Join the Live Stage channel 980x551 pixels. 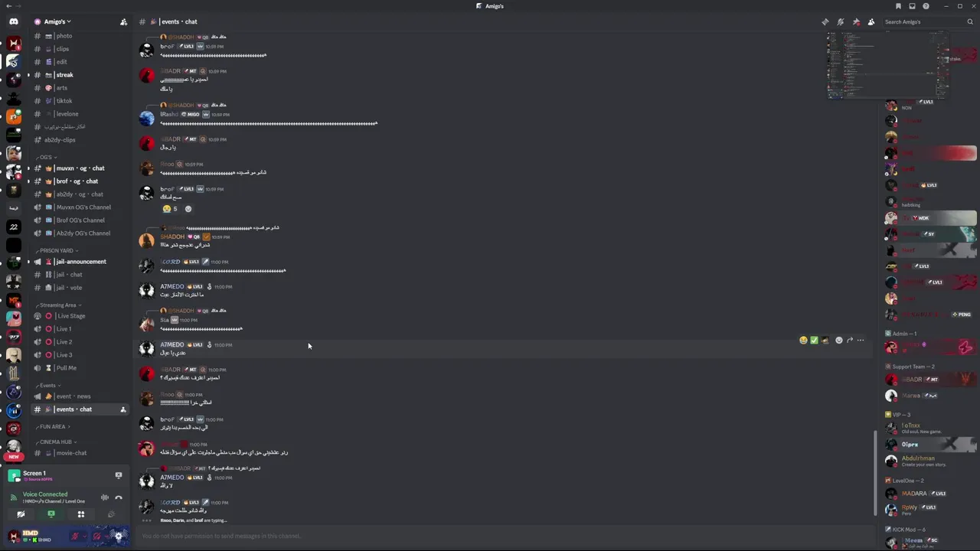click(x=81, y=316)
